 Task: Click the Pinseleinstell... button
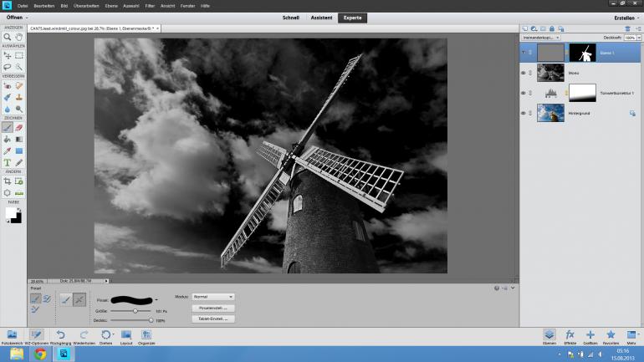(x=213, y=308)
